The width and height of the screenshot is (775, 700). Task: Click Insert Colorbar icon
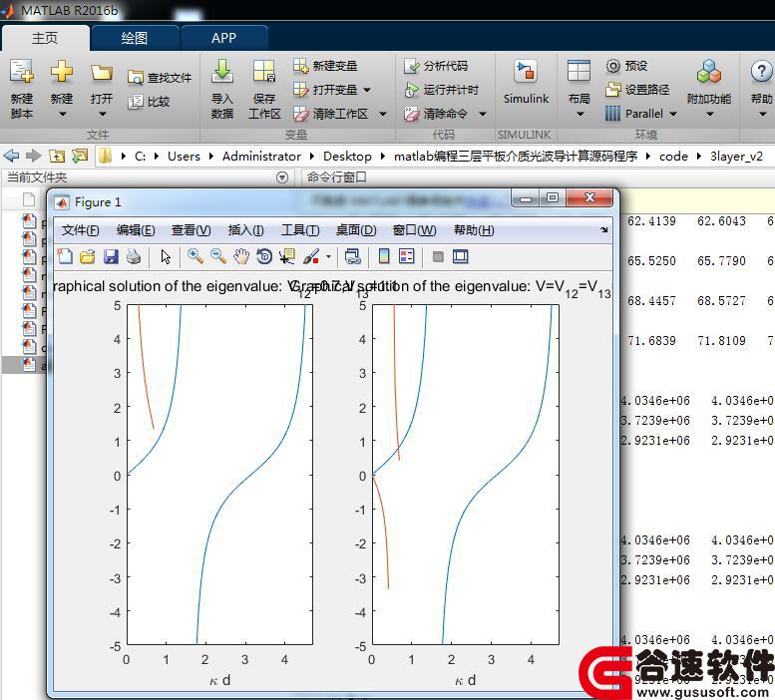point(384,256)
